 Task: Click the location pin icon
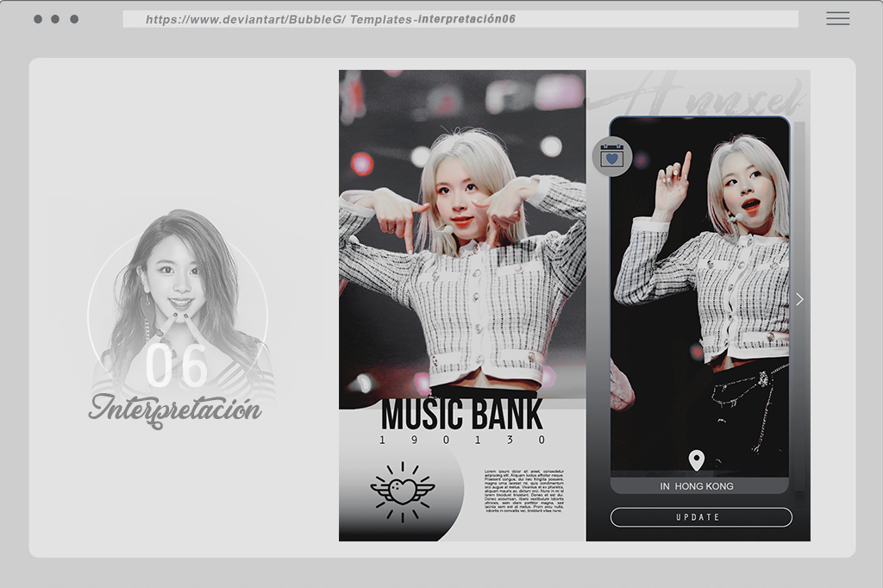[697, 460]
